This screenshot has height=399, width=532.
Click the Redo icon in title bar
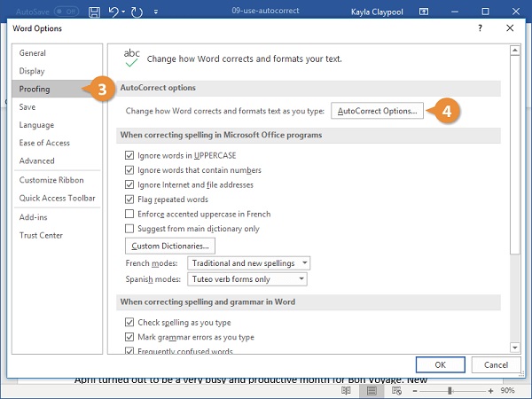137,12
